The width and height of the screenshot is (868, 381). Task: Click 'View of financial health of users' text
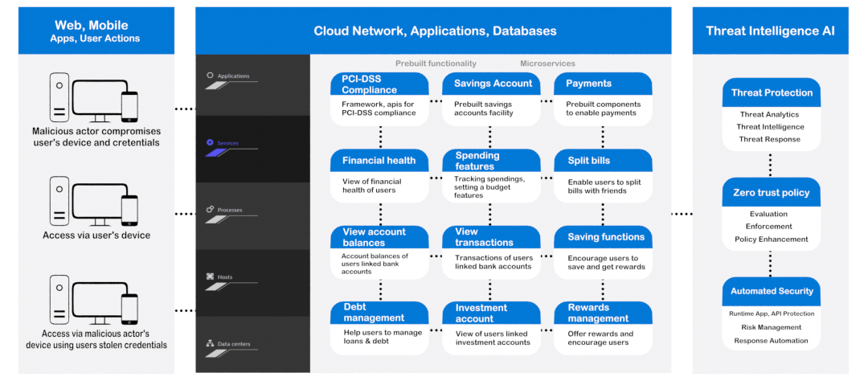[371, 186]
